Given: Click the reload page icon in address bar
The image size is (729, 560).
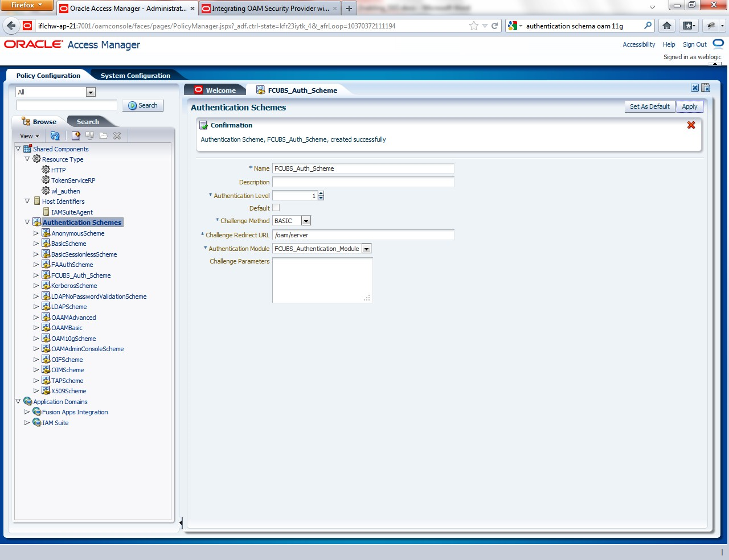Looking at the screenshot, I should pyautogui.click(x=495, y=26).
